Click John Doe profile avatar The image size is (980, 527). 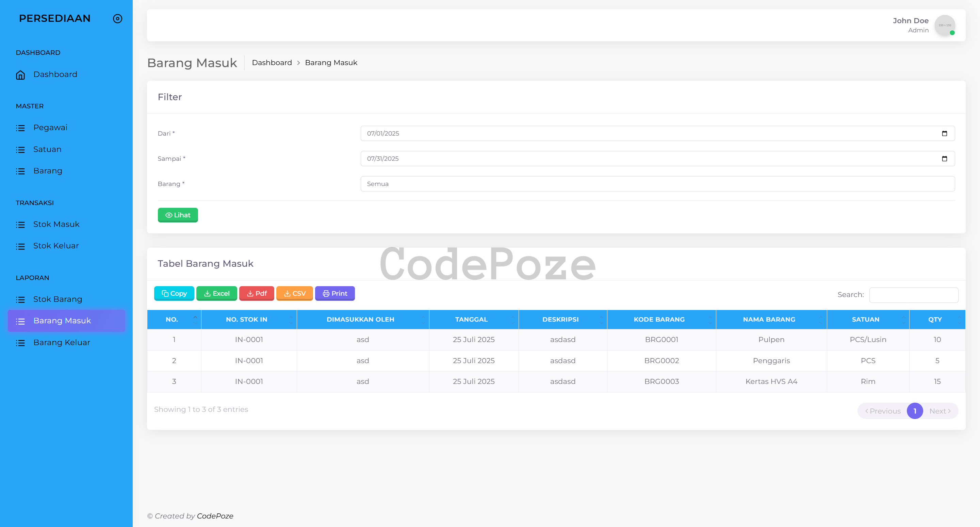click(x=945, y=25)
